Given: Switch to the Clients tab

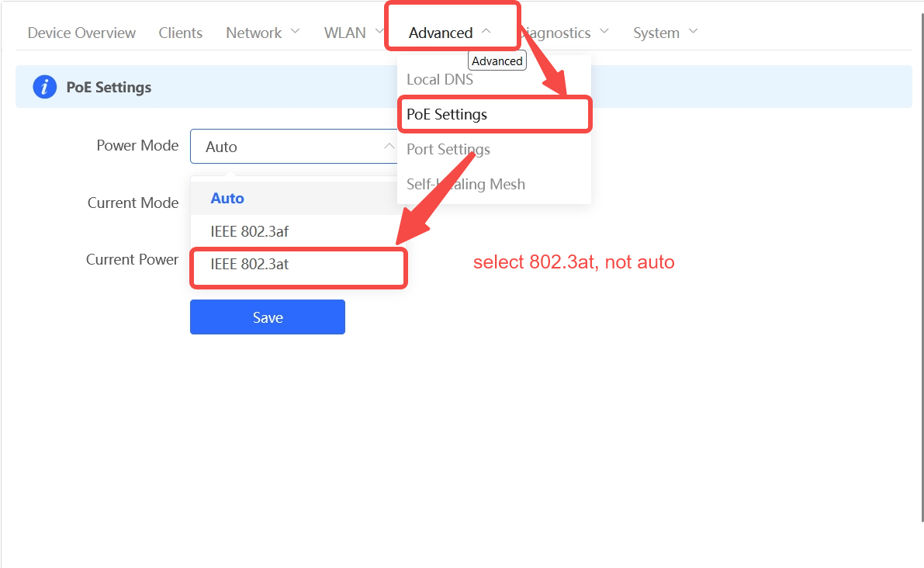Looking at the screenshot, I should [180, 33].
